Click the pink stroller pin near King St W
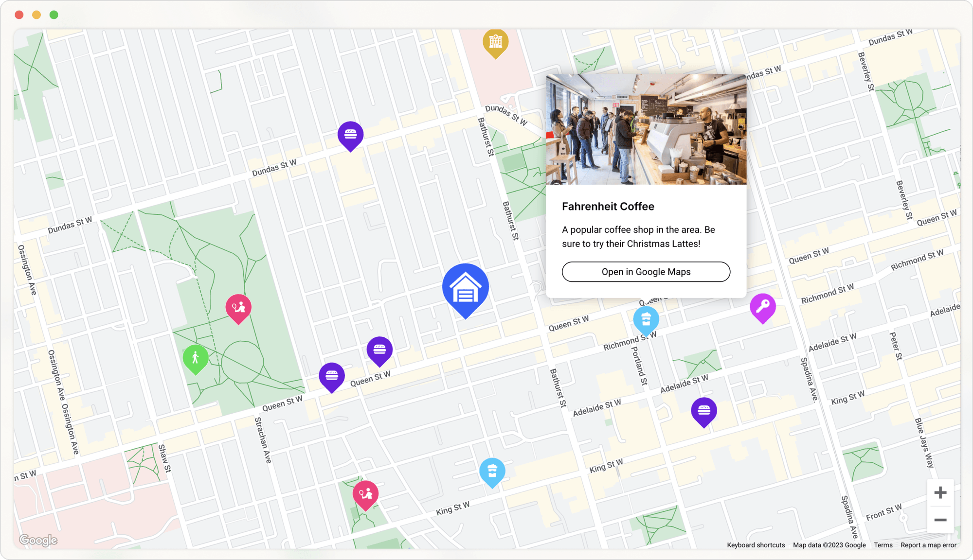This screenshot has width=973, height=560. [365, 493]
